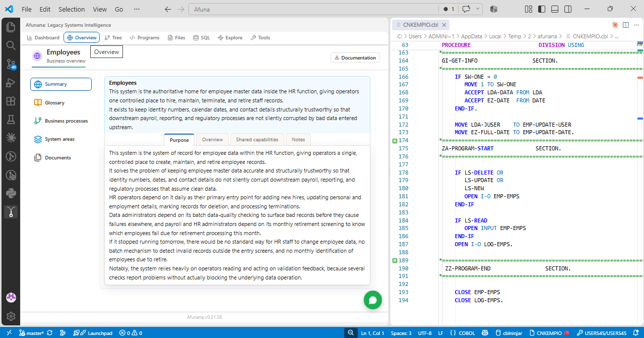Click Copilot status icon in status bar

485,333
